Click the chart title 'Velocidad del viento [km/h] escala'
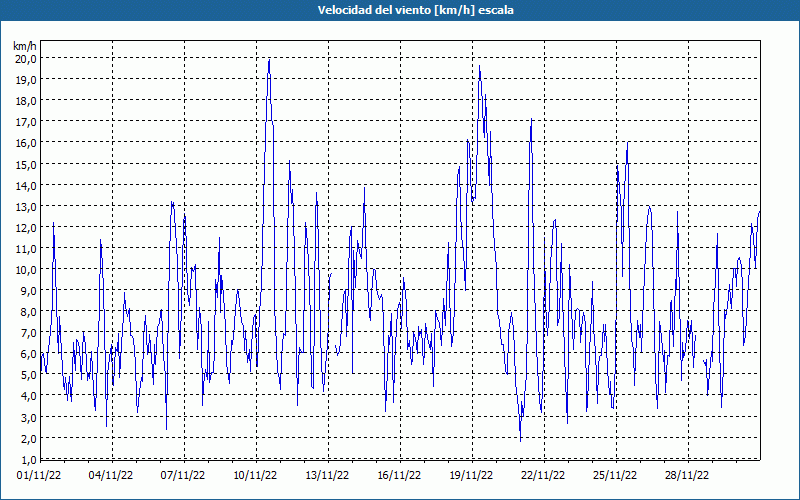The height and width of the screenshot is (500, 800). point(415,10)
